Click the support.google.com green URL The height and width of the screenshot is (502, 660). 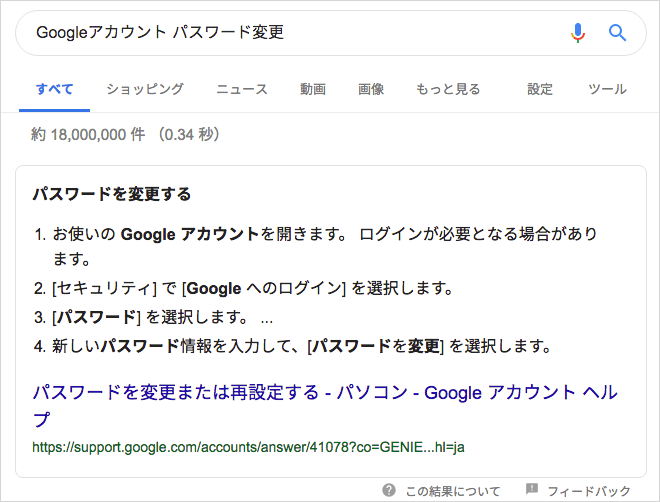tap(248, 447)
